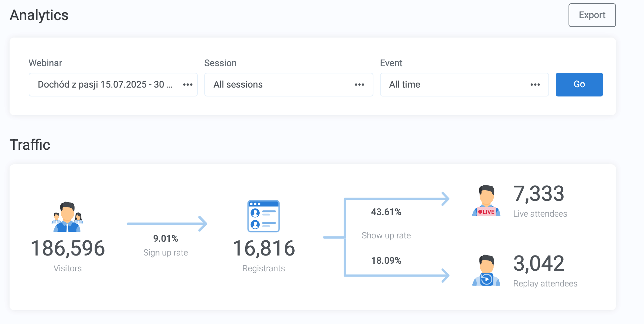
Task: Click the Replay attendees icon
Action: tap(486, 270)
